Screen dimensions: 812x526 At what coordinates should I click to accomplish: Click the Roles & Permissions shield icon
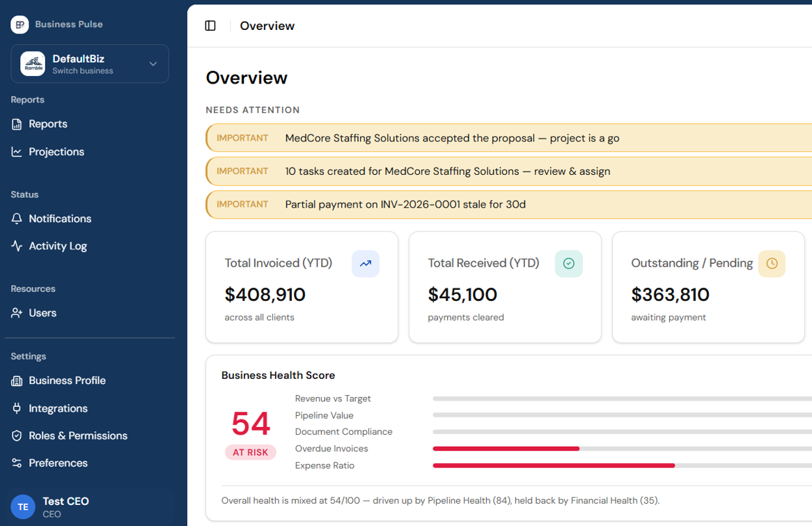coord(17,436)
